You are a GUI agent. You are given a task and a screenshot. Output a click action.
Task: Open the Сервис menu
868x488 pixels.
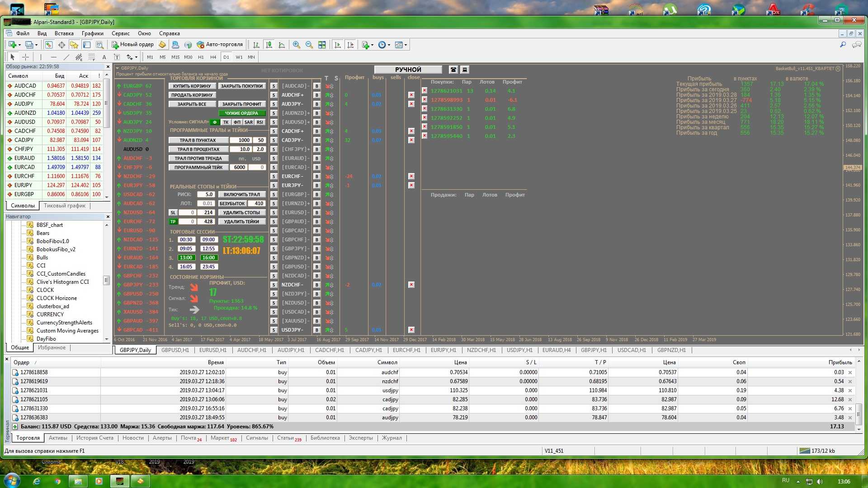pos(120,33)
